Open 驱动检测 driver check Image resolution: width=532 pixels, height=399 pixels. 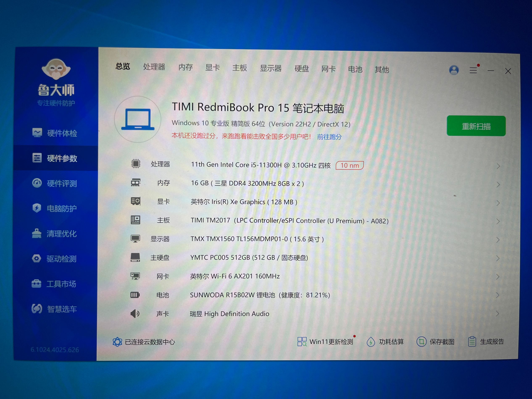coord(54,259)
